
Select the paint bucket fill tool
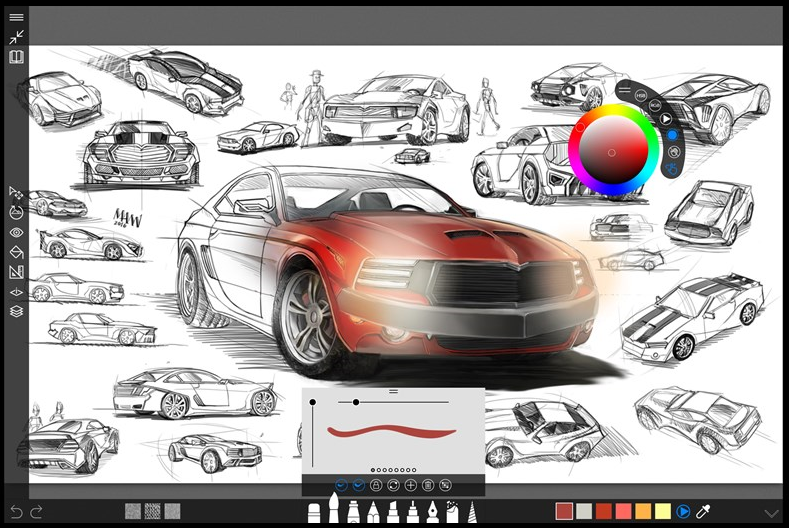click(x=17, y=252)
